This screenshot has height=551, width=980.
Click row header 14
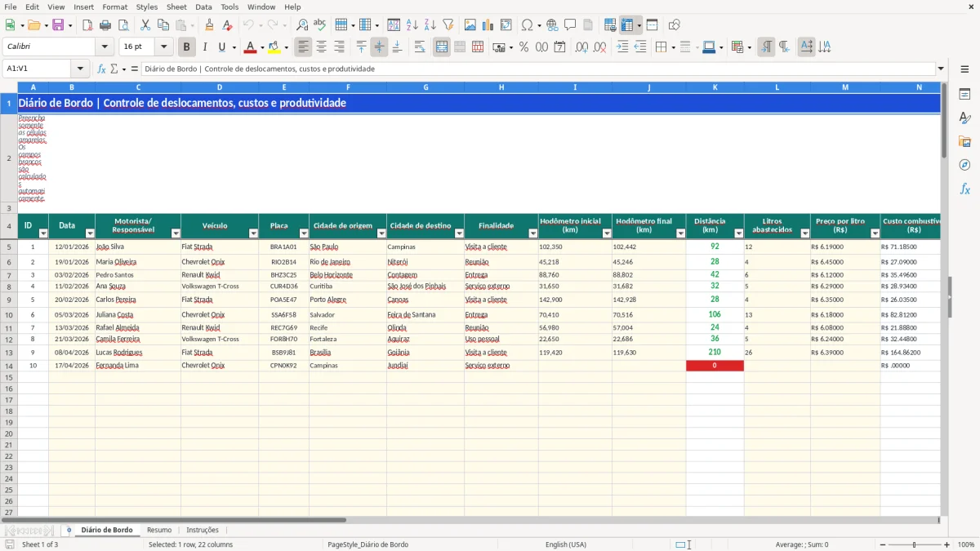tap(9, 366)
